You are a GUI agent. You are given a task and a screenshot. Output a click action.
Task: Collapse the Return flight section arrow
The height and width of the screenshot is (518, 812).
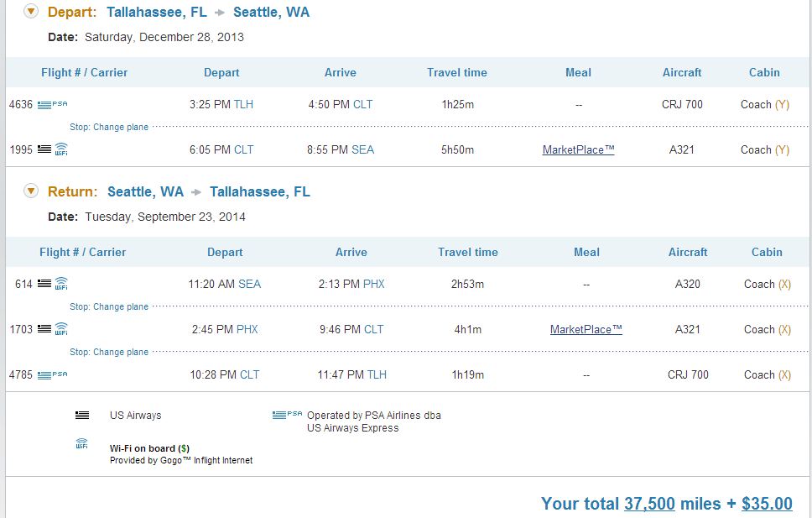(31, 191)
